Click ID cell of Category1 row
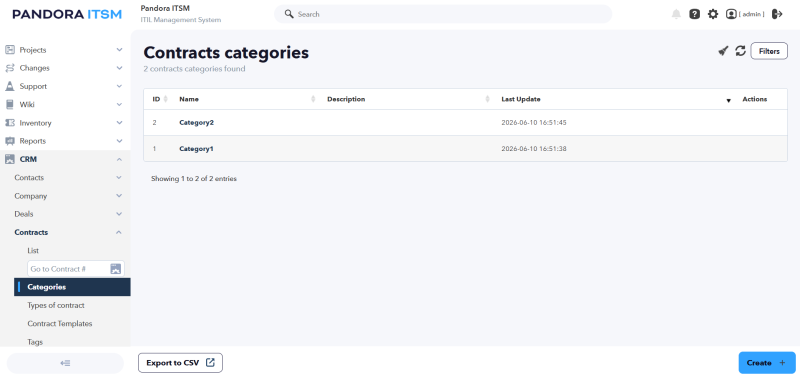 point(155,149)
